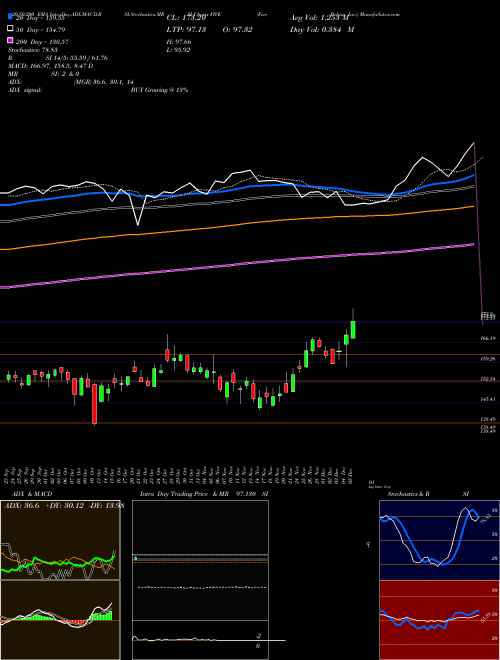This screenshot has height=660, width=500.
Task: Click the 'Stochastics & R SI' panel title
Action: (x=428, y=494)
